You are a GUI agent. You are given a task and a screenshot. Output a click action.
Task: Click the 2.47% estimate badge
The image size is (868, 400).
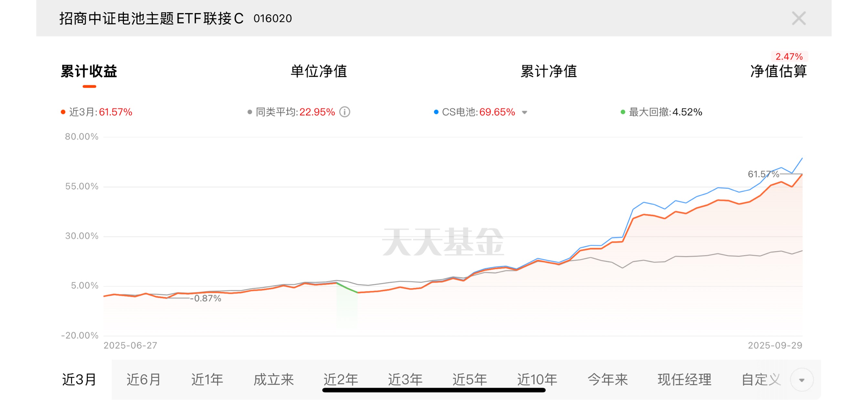(789, 56)
